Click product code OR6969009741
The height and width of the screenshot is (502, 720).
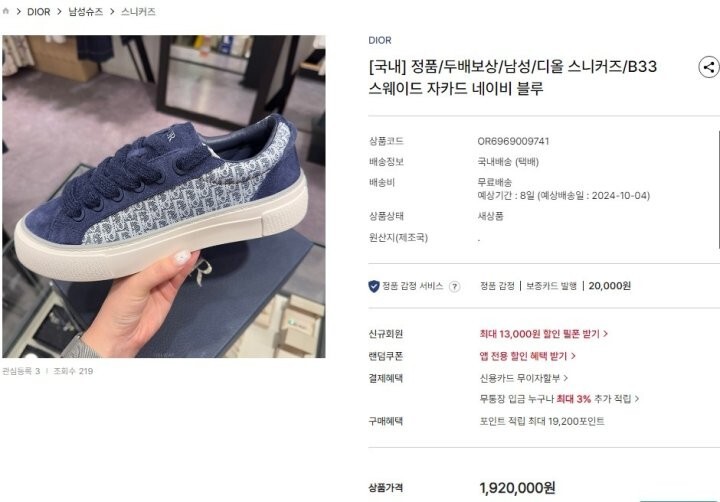click(x=513, y=141)
